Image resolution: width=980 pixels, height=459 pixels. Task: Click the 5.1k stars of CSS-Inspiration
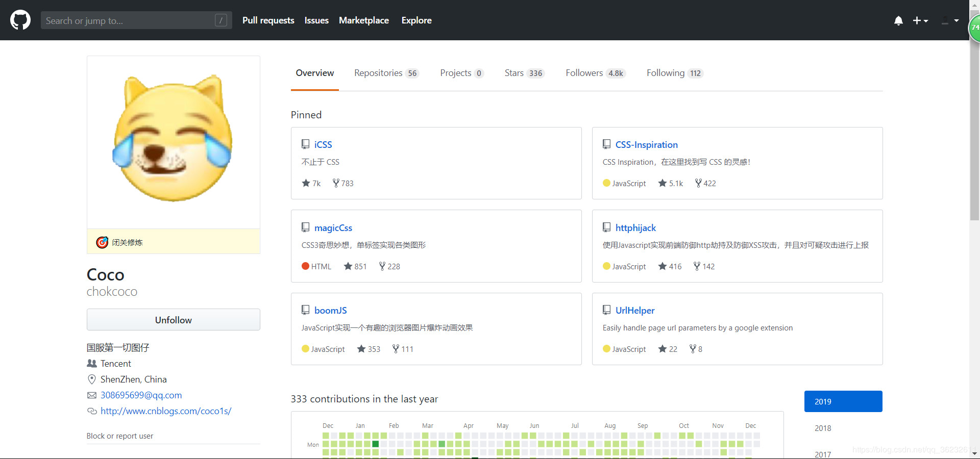coord(671,183)
